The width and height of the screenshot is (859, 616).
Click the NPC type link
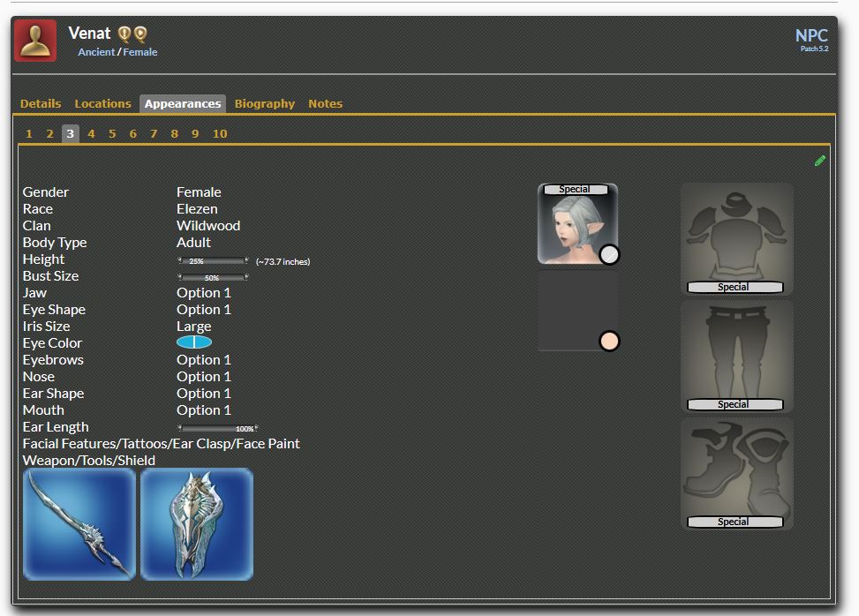[x=811, y=35]
